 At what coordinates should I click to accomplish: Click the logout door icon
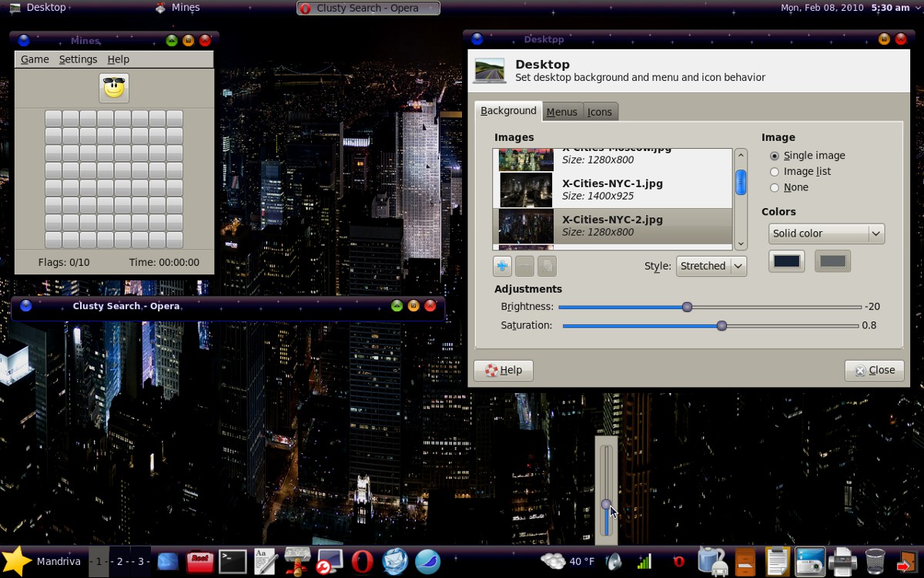tap(907, 562)
